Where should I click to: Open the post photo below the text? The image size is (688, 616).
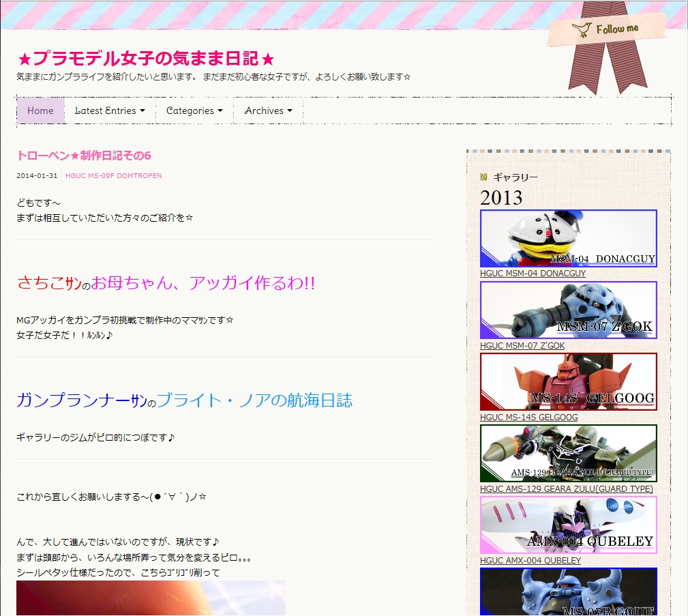pyautogui.click(x=151, y=598)
